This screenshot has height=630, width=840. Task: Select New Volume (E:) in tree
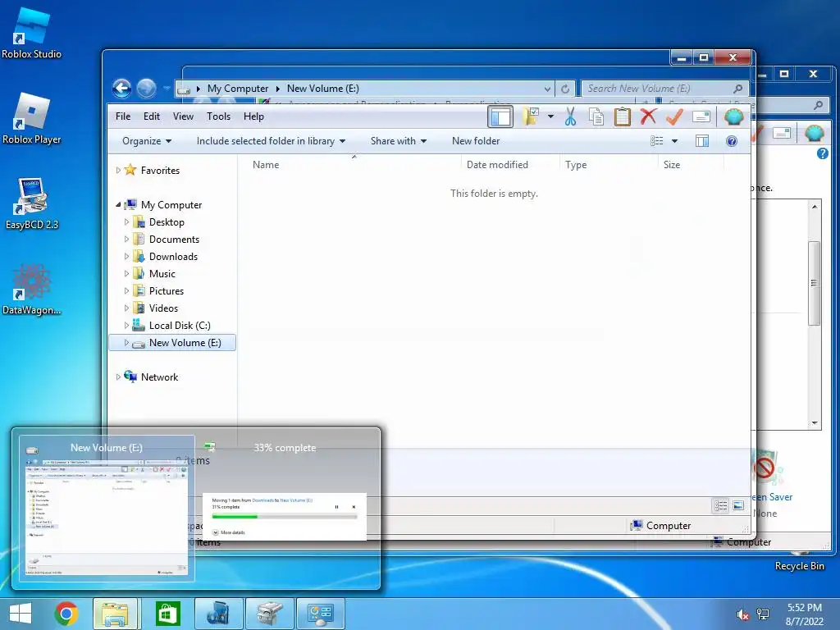[x=172, y=343]
